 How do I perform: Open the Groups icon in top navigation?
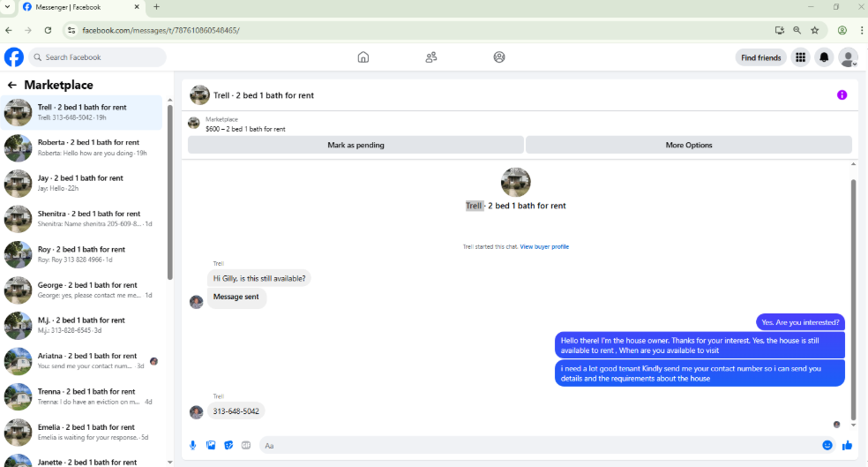(x=499, y=57)
